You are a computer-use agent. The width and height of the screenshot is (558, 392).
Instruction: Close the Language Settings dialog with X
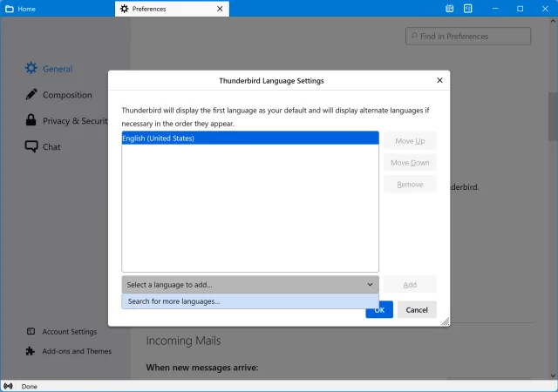click(439, 80)
